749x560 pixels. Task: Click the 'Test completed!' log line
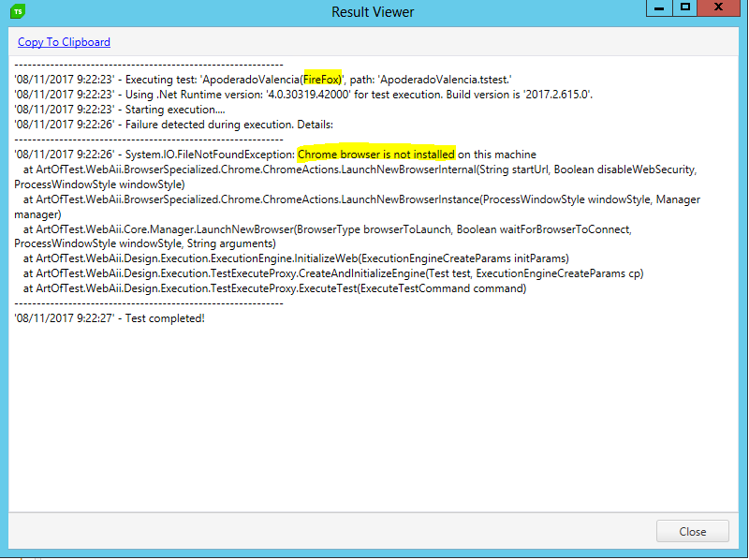pyautogui.click(x=110, y=318)
